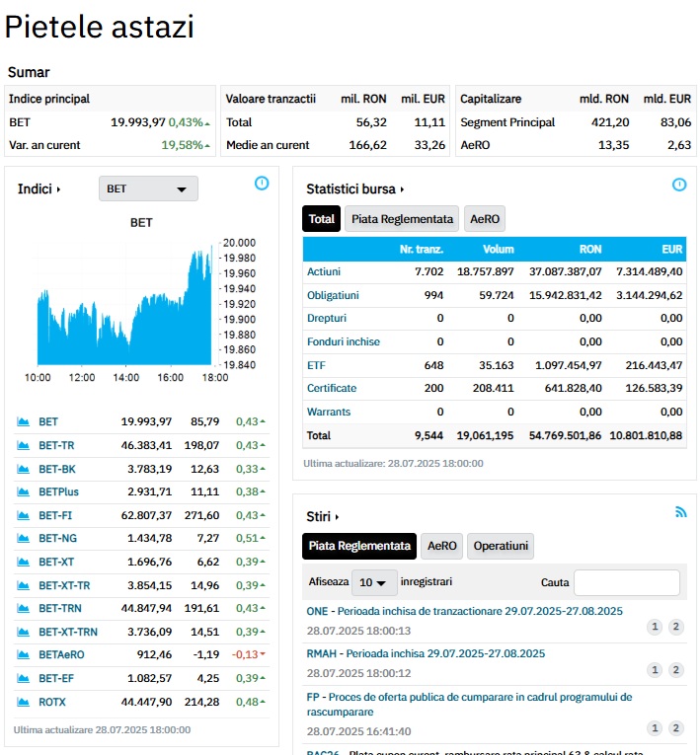
Task: Expand the Statistici bursa heading arrow
Action: 402,189
